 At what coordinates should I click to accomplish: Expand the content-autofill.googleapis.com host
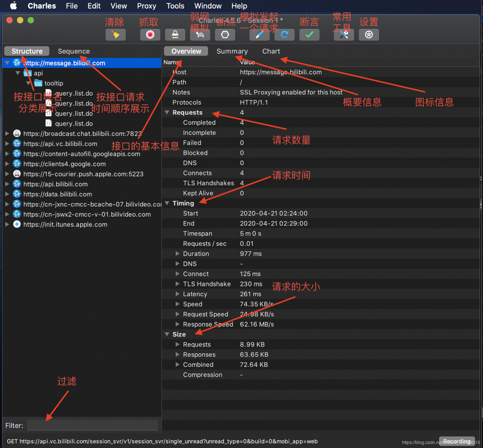(7, 154)
